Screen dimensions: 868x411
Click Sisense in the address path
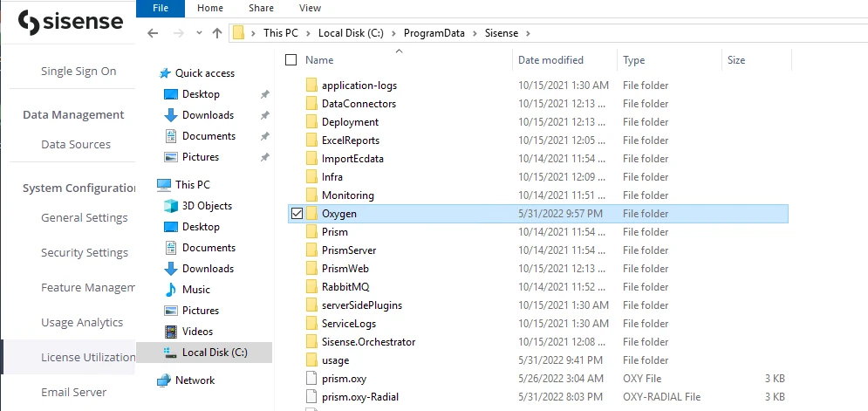(x=502, y=33)
